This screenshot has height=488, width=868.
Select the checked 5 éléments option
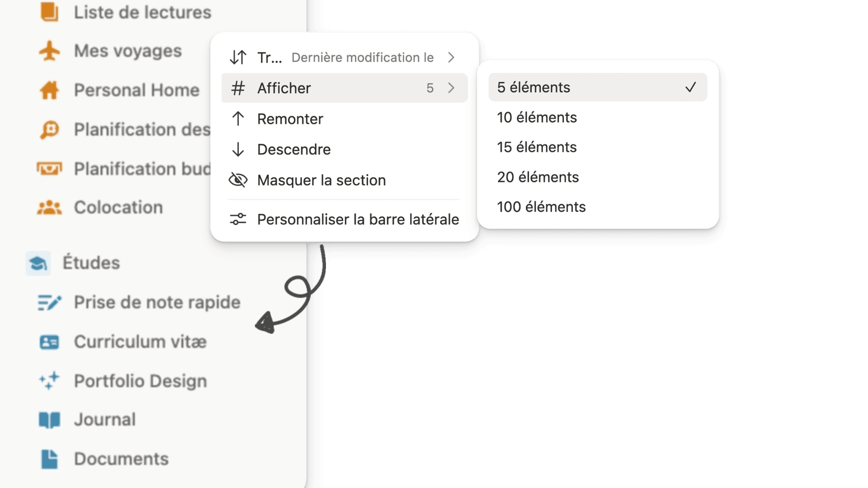[x=598, y=87]
